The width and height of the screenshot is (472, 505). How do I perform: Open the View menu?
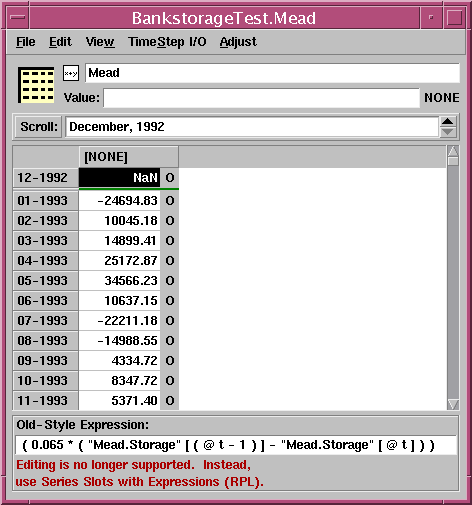[x=100, y=42]
